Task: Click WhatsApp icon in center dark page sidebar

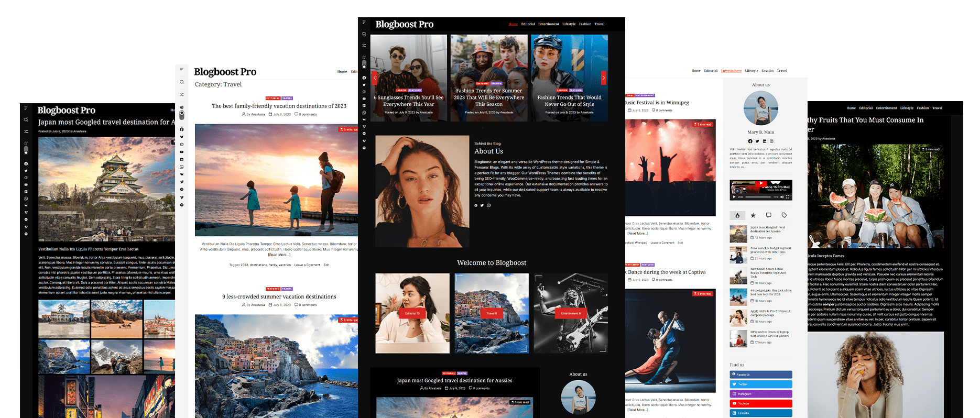Action: tap(364, 113)
